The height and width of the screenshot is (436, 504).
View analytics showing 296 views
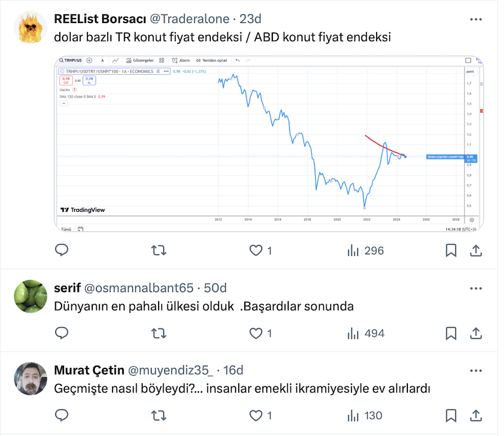366,251
